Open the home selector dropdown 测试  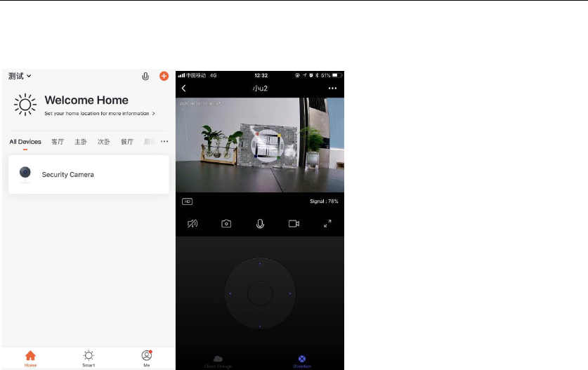(x=20, y=76)
